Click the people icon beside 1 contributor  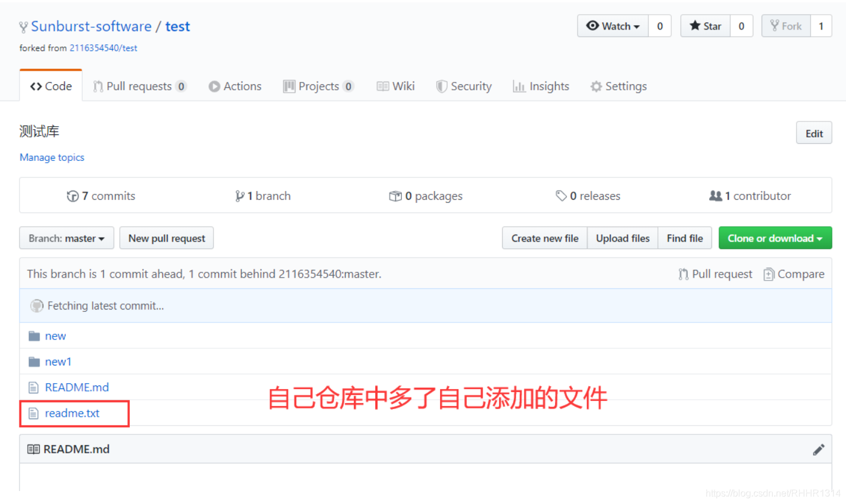716,196
